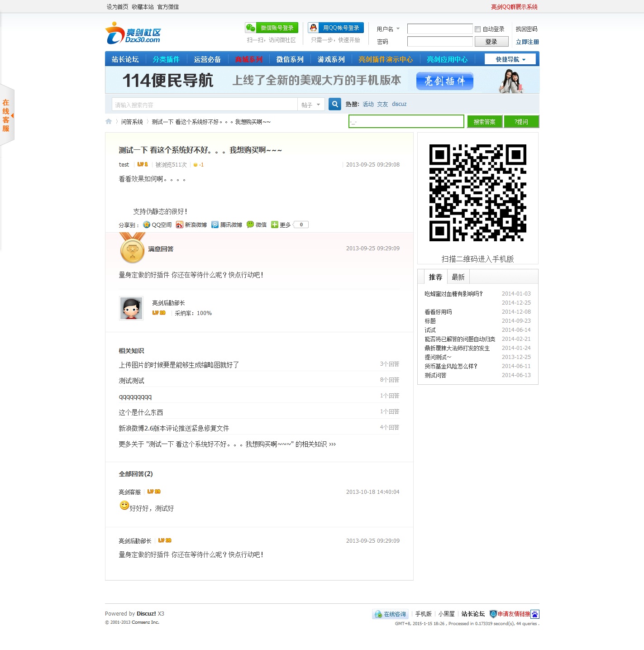Click hot search term 活动

tap(368, 104)
